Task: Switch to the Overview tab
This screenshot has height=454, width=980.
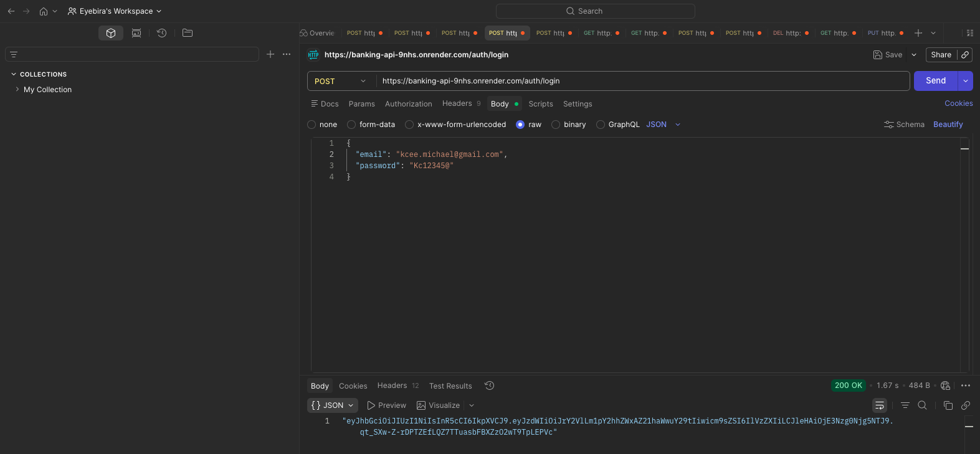Action: (317, 33)
